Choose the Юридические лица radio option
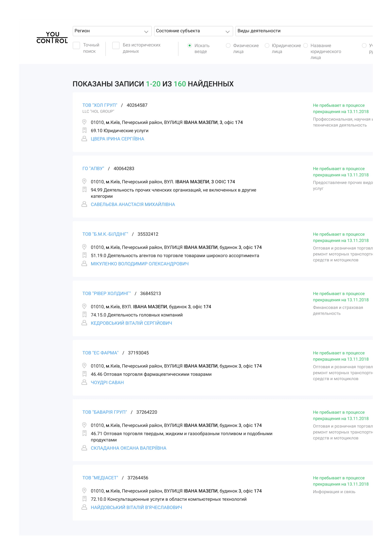This screenshot has width=392, height=555. coord(267,45)
